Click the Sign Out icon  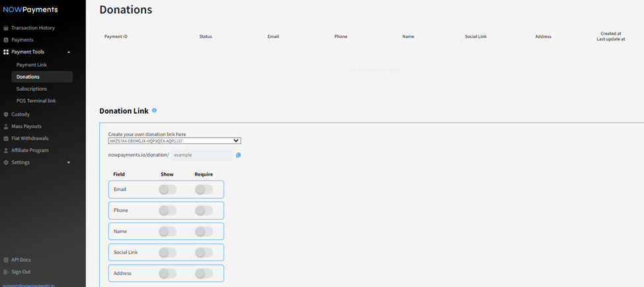click(x=6, y=272)
